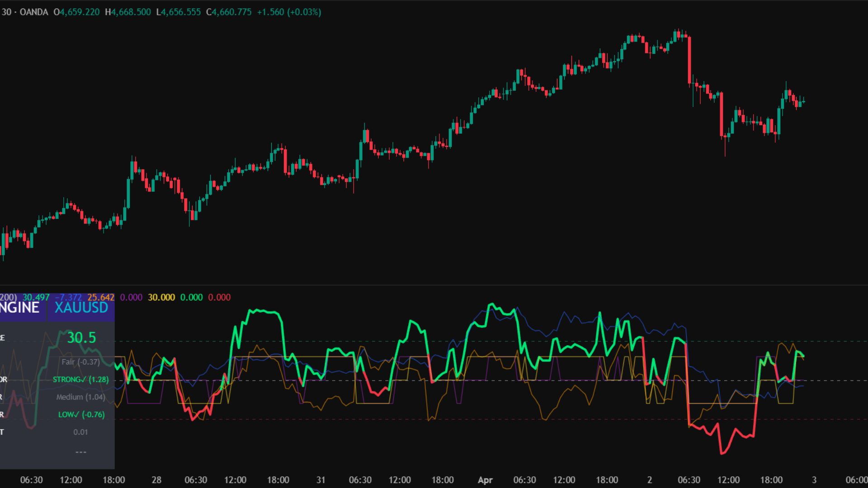Click the Close price value 4,660.775
The image size is (868, 488).
tap(231, 12)
